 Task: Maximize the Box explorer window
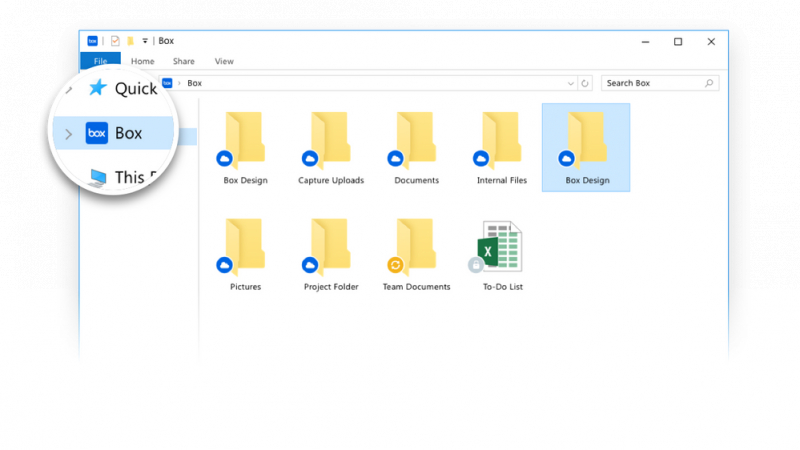click(678, 42)
